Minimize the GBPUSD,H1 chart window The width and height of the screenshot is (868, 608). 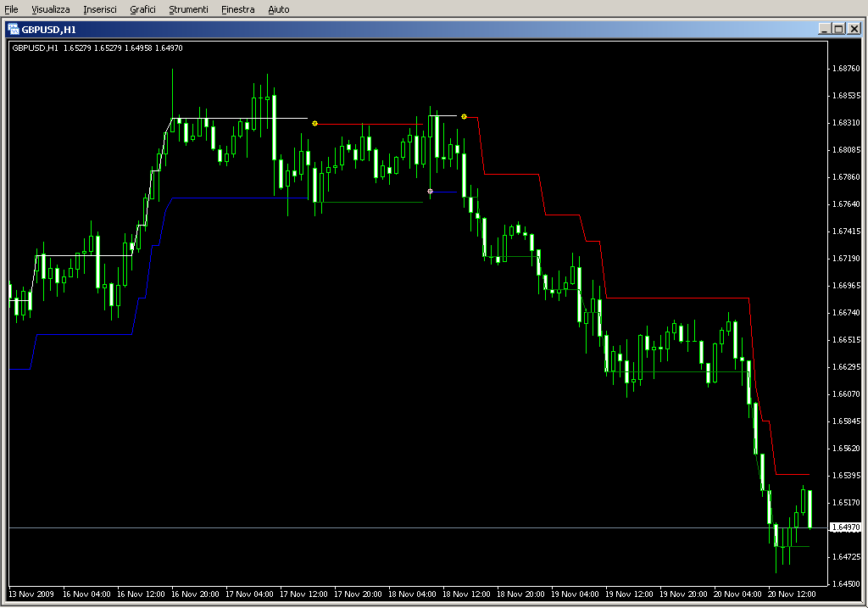pos(824,29)
